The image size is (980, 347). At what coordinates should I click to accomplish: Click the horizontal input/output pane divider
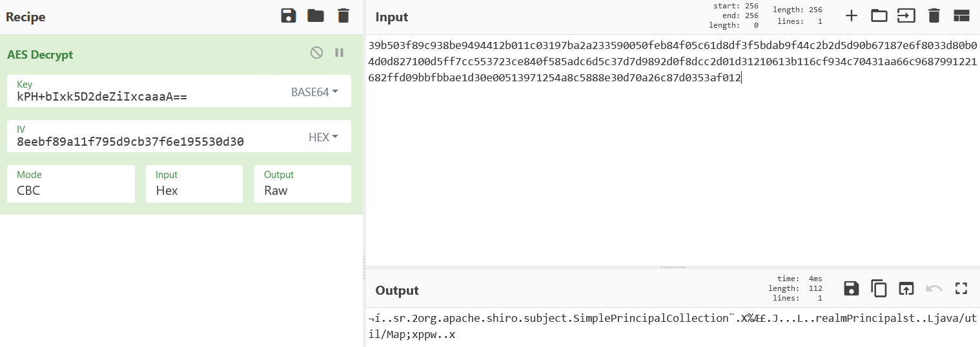point(673,267)
